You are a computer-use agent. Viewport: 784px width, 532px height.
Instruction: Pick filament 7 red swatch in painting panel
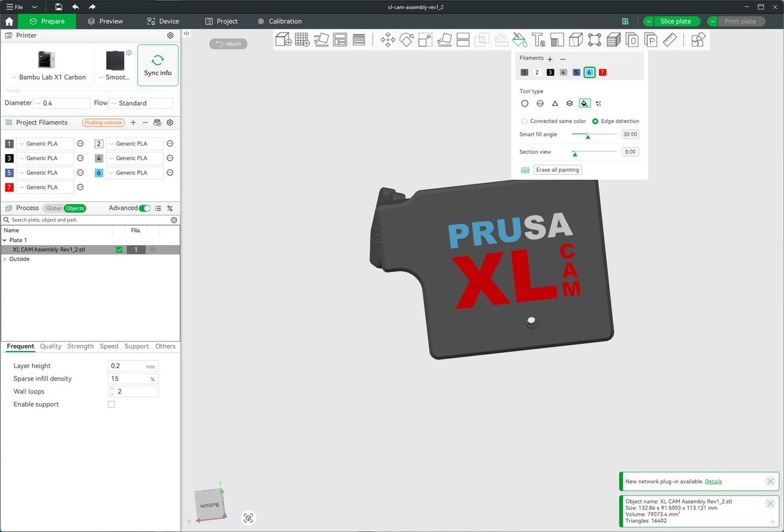pyautogui.click(x=602, y=73)
